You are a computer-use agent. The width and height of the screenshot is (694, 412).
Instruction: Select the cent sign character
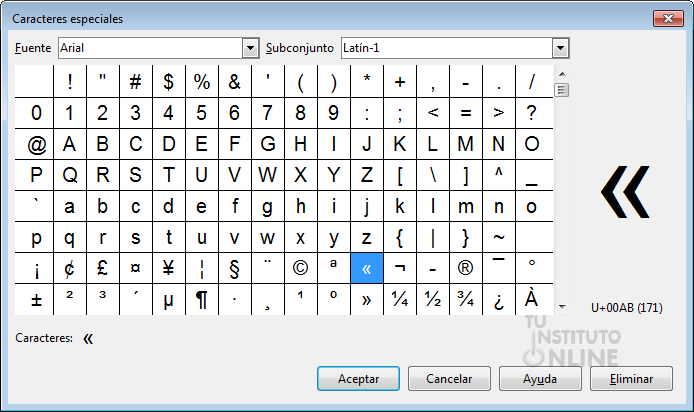(x=69, y=268)
